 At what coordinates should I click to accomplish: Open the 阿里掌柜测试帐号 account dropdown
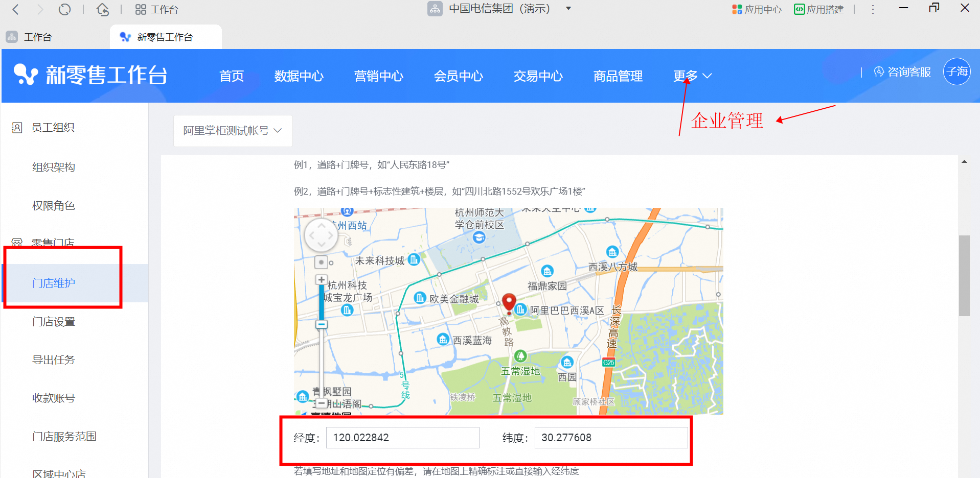pos(233,131)
